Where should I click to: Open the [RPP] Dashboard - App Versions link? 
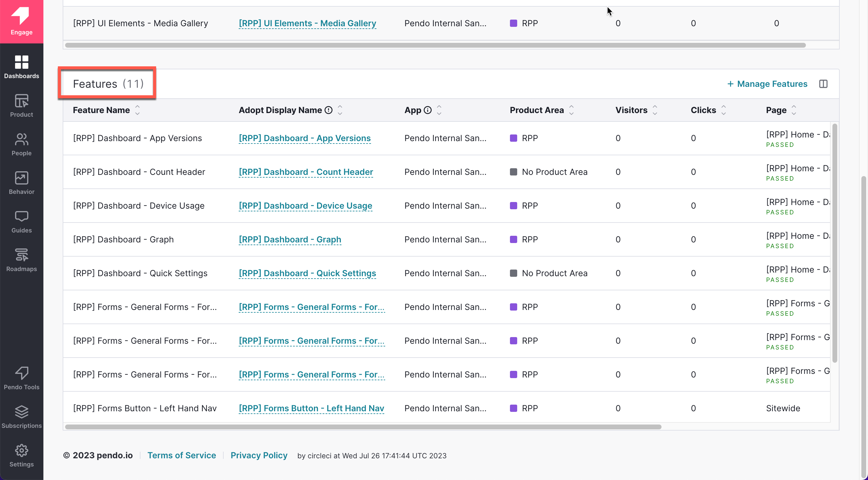pos(305,138)
